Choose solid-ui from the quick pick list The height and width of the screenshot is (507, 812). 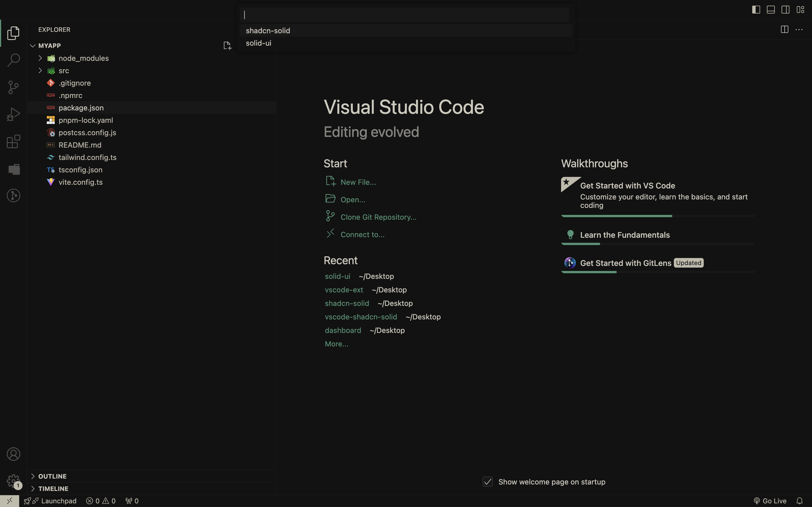[258, 43]
